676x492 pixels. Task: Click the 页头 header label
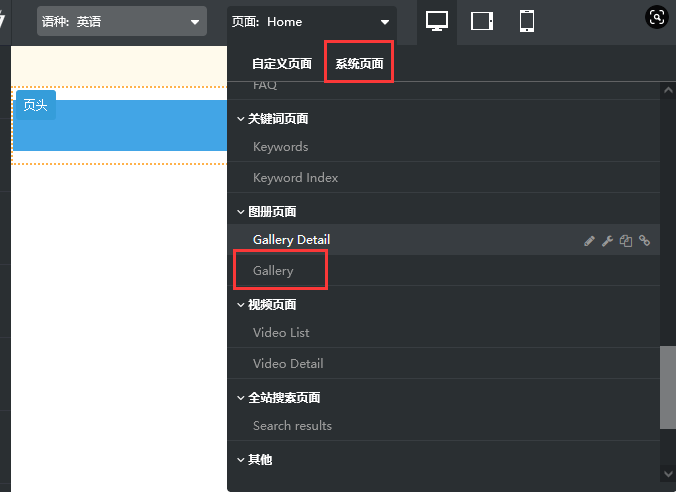tap(36, 105)
